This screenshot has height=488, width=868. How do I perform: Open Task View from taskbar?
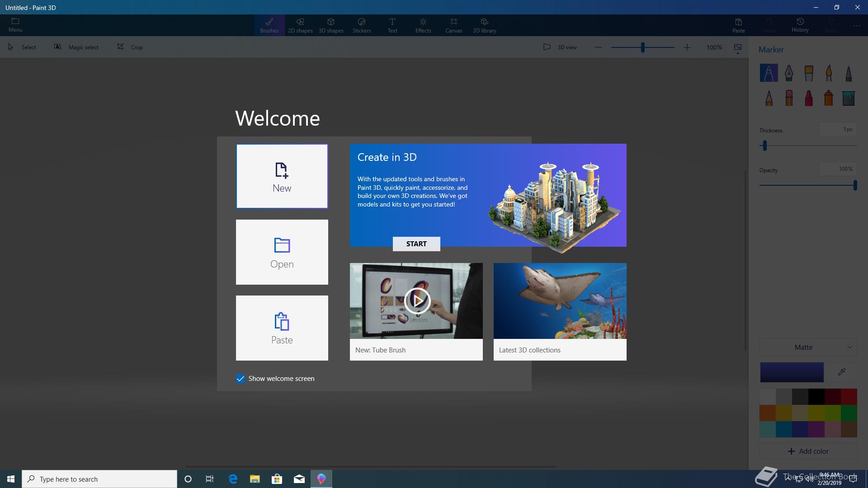[210, 479]
